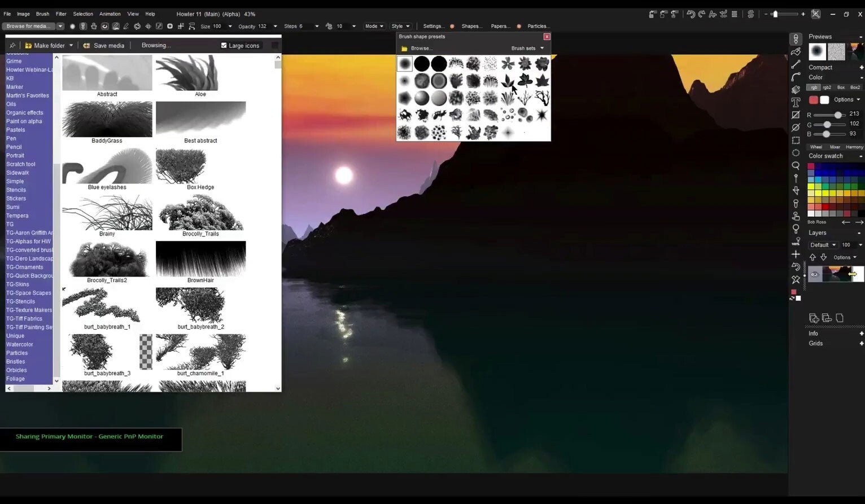Select the curve tool

tap(796, 77)
